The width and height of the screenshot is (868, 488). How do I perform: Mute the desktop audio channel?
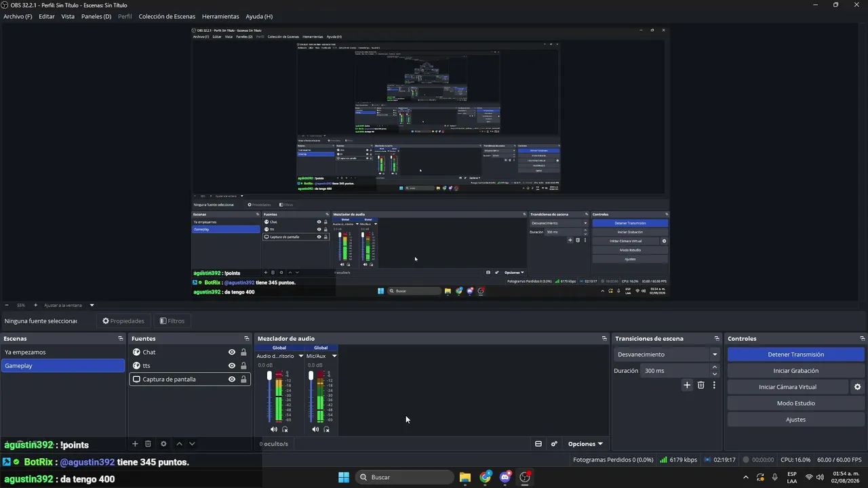point(274,429)
